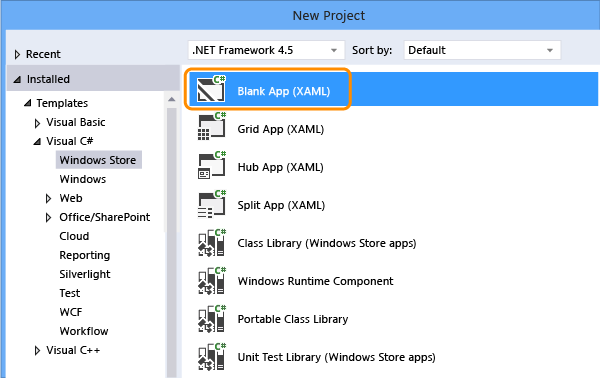Select the WCF category

(71, 312)
